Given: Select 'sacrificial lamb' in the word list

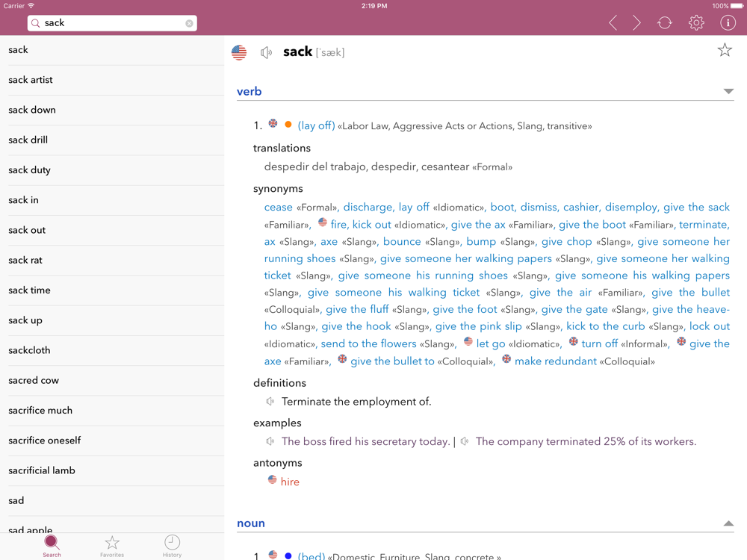Looking at the screenshot, I should pyautogui.click(x=112, y=470).
